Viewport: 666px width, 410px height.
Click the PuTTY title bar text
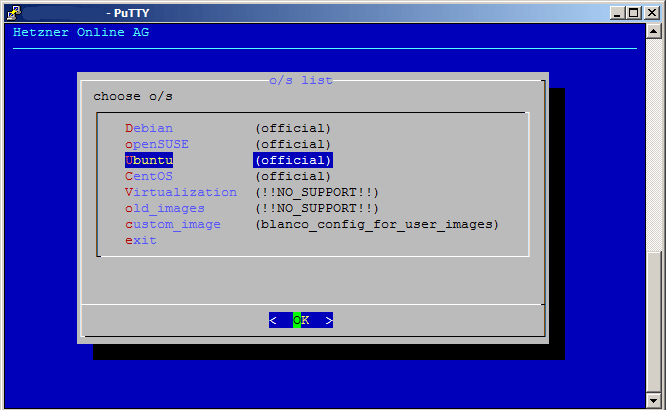click(127, 13)
